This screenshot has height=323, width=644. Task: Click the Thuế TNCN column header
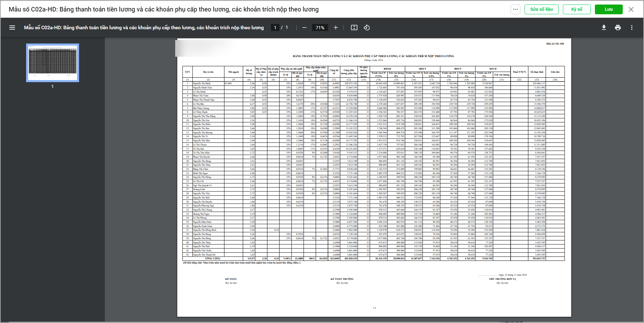[519, 72]
